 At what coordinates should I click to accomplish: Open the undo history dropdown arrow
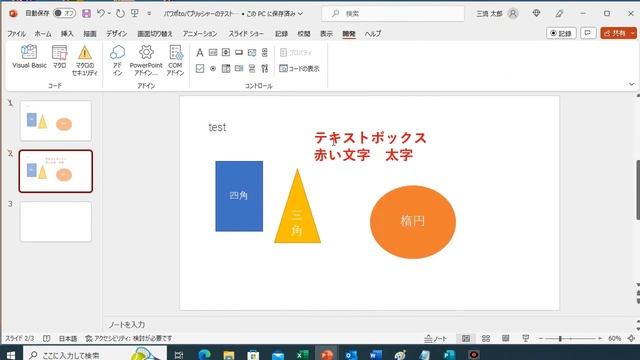[109, 13]
